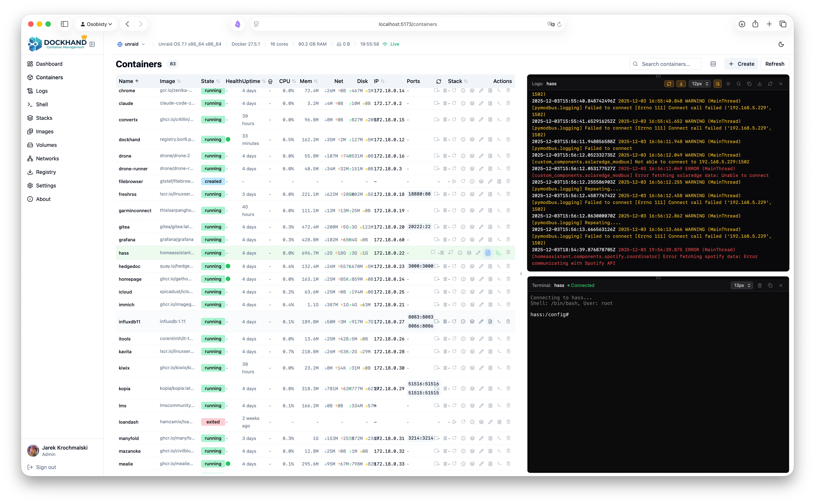Copy logs using the copy icon
Viewport: 815px width, 504px height.
(x=749, y=84)
